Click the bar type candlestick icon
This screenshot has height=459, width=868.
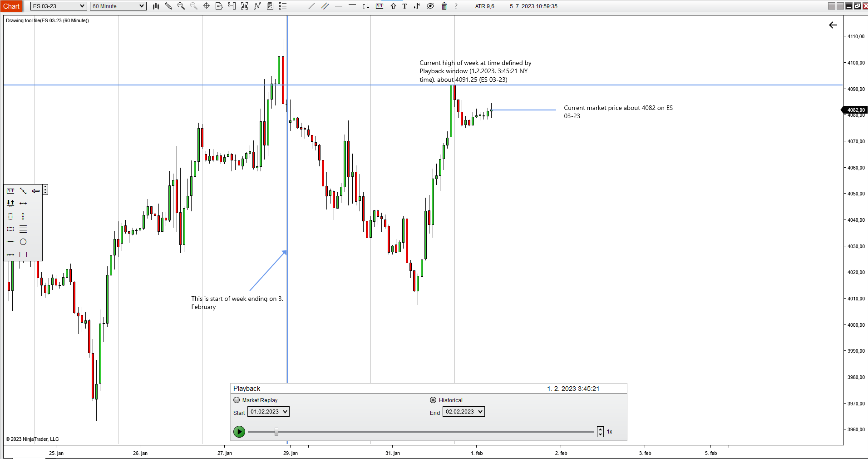pos(156,6)
